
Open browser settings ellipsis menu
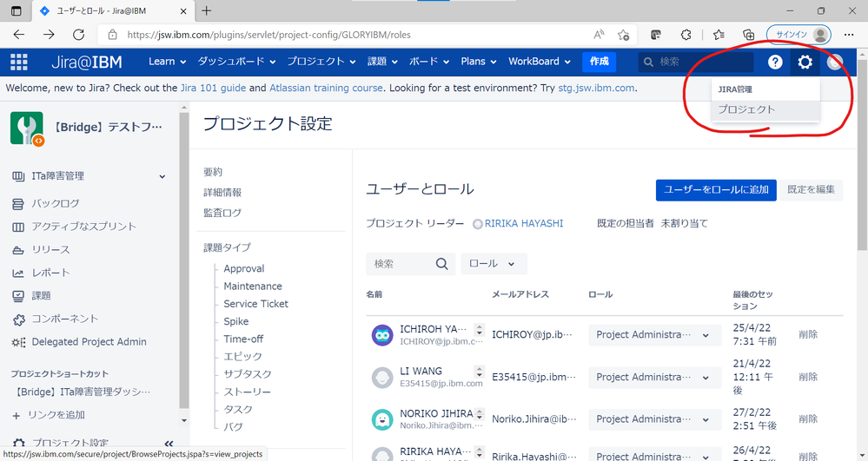click(849, 35)
